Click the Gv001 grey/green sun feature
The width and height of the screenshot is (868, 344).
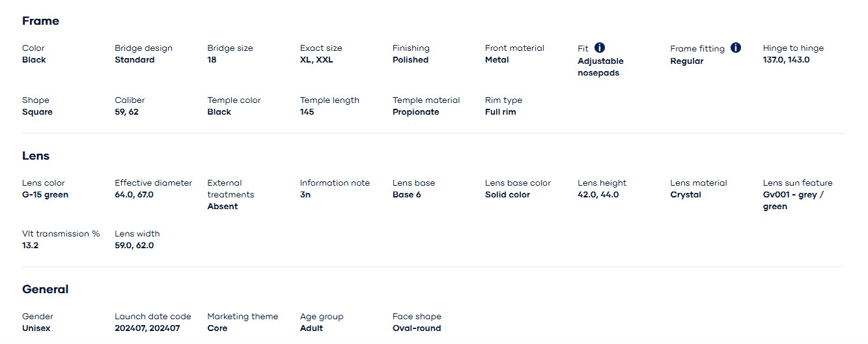(x=793, y=201)
